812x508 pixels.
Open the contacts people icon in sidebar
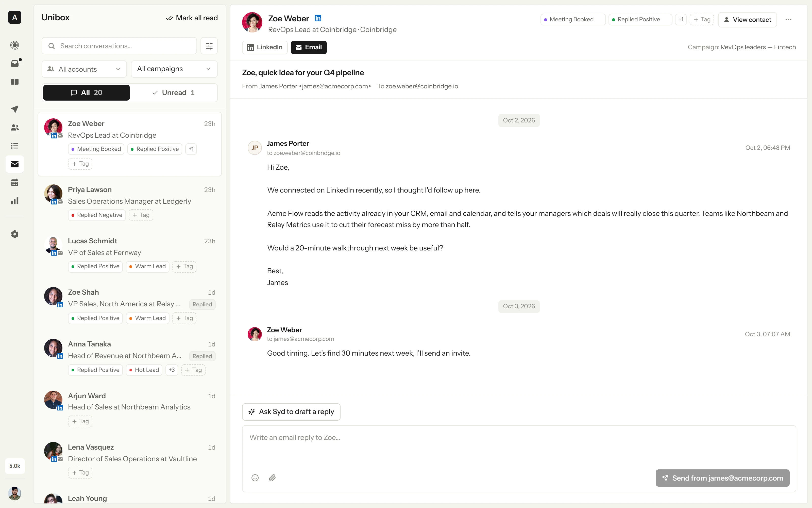(x=14, y=127)
